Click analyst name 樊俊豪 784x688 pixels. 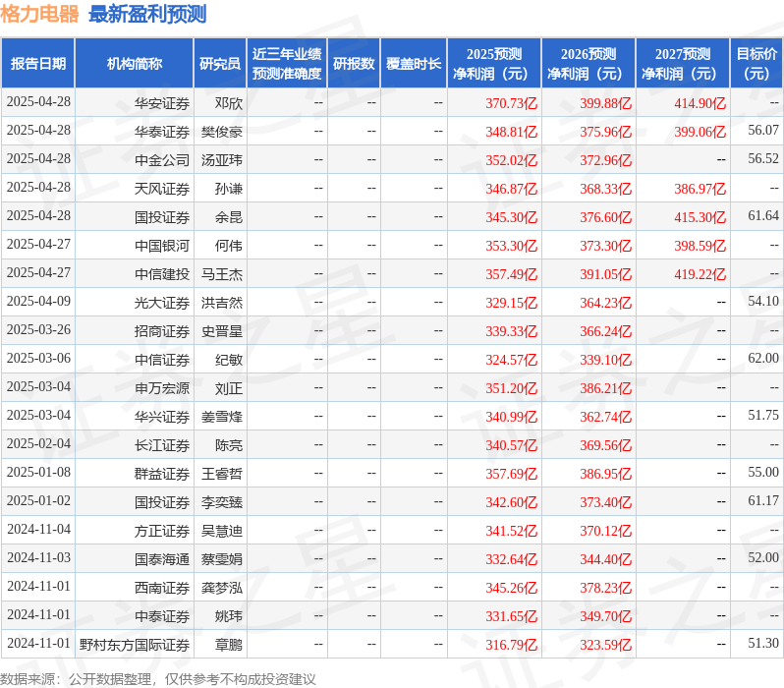[222, 132]
